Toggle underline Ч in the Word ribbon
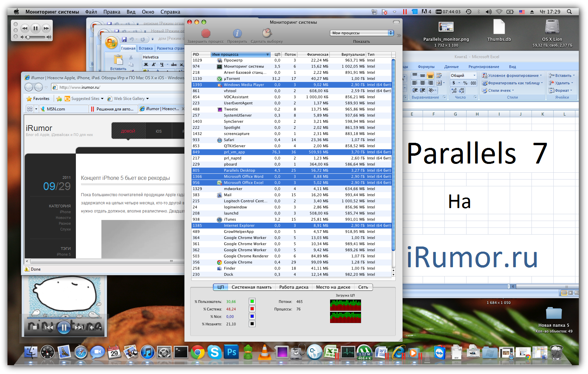The height and width of the screenshot is (374, 588). point(162,64)
